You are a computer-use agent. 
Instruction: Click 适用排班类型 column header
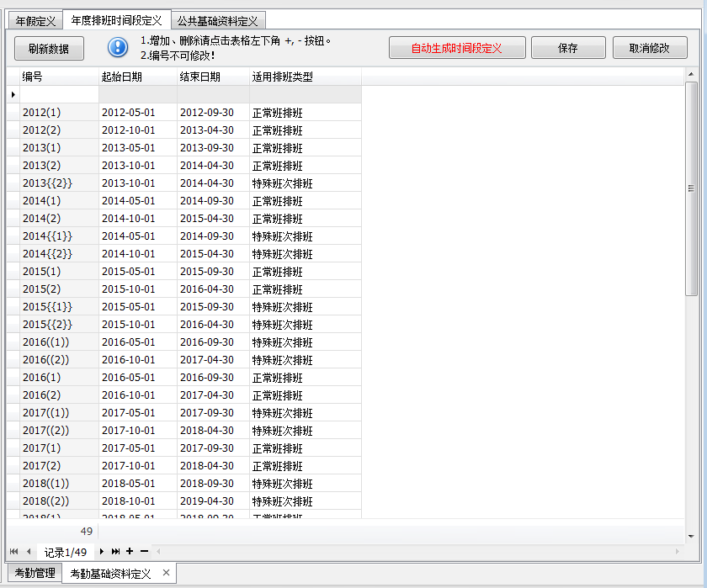[305, 77]
